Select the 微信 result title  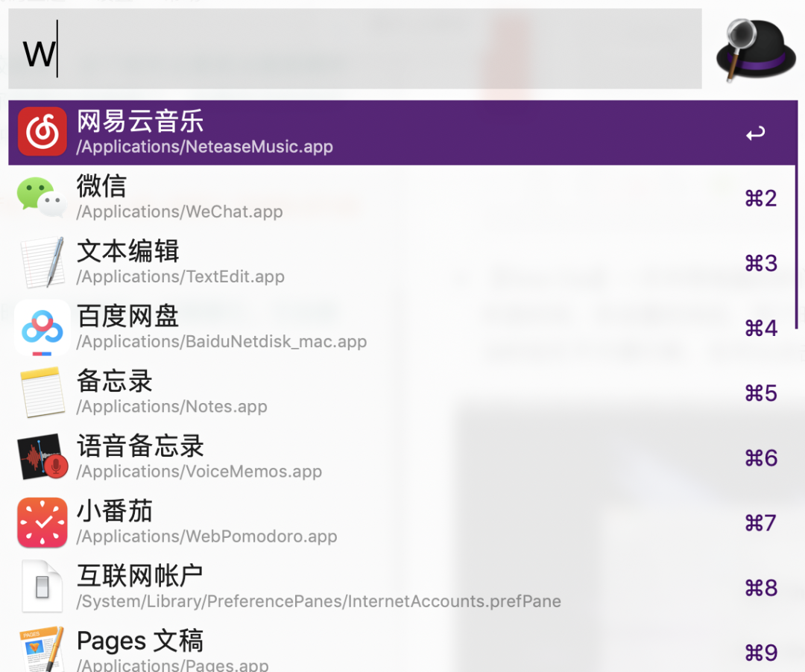pos(101,186)
